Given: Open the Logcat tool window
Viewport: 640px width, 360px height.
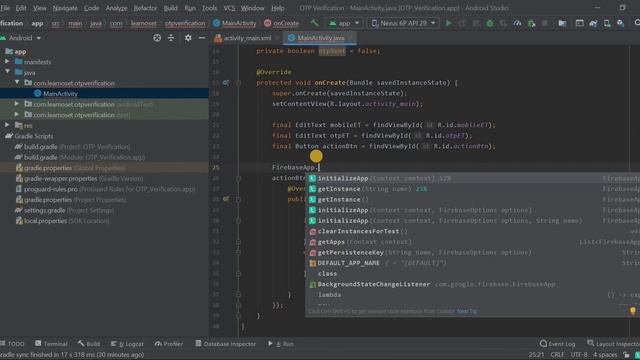Looking at the screenshot, I should 127,344.
